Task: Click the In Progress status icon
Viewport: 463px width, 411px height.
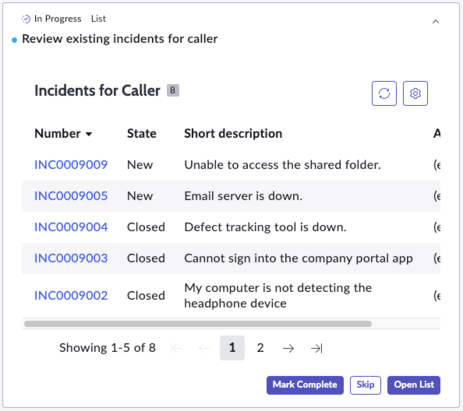Action: click(x=26, y=19)
